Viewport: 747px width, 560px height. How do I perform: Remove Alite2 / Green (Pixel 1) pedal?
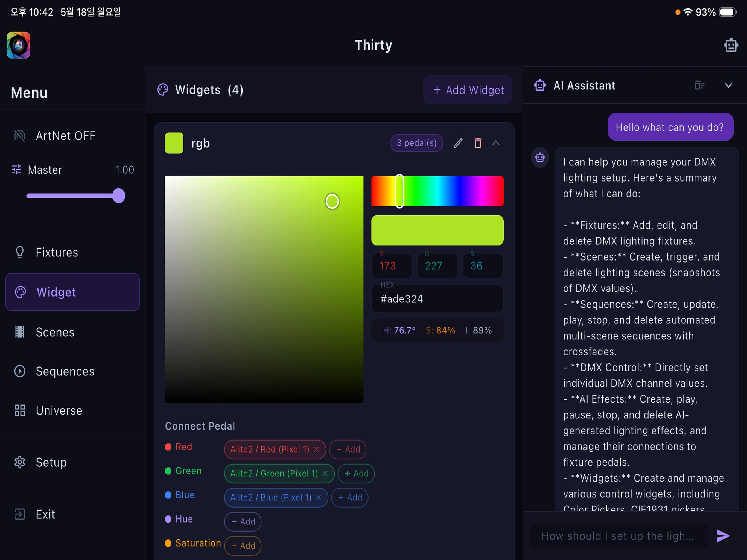tap(325, 474)
